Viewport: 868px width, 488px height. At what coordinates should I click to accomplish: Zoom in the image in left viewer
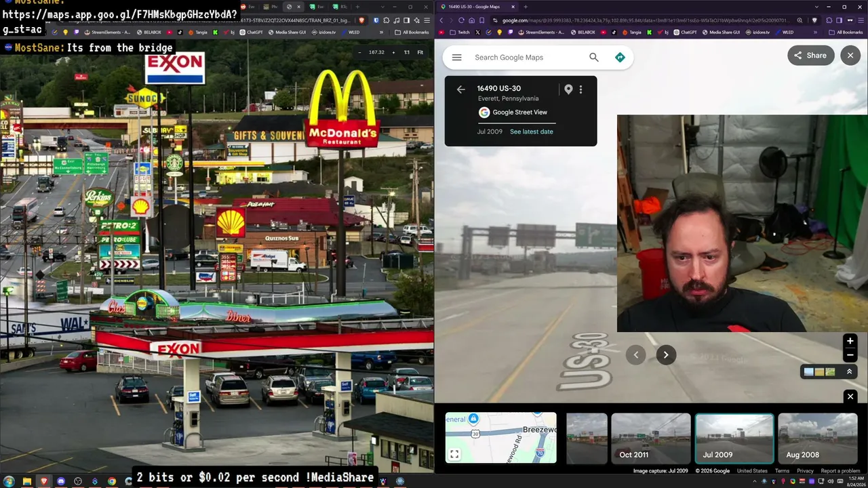click(x=393, y=52)
